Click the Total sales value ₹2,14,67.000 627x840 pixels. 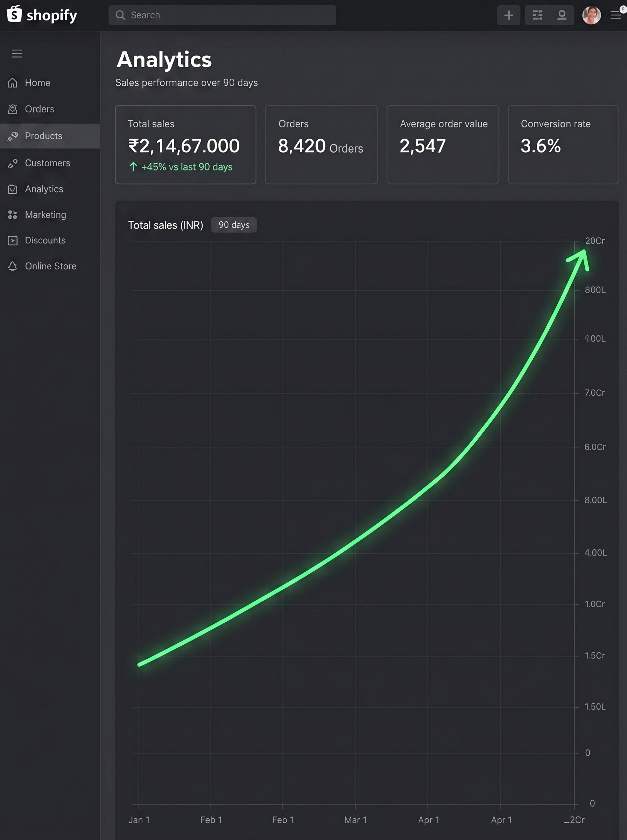coord(184,146)
